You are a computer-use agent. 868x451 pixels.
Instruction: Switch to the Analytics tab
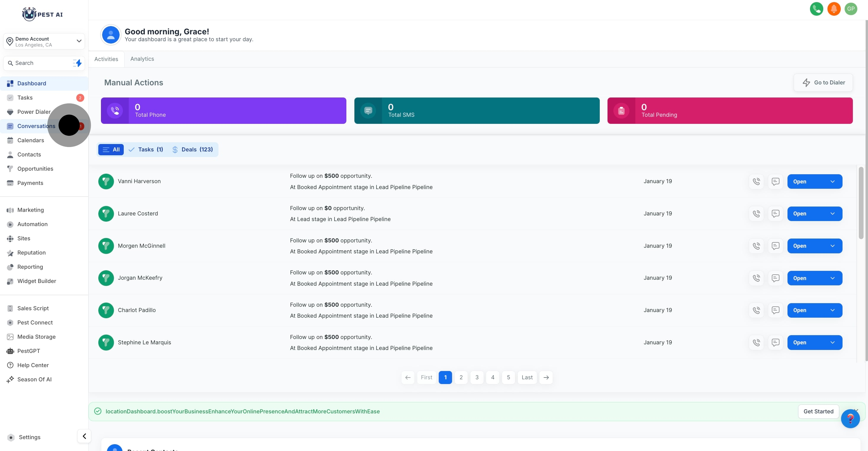[142, 59]
